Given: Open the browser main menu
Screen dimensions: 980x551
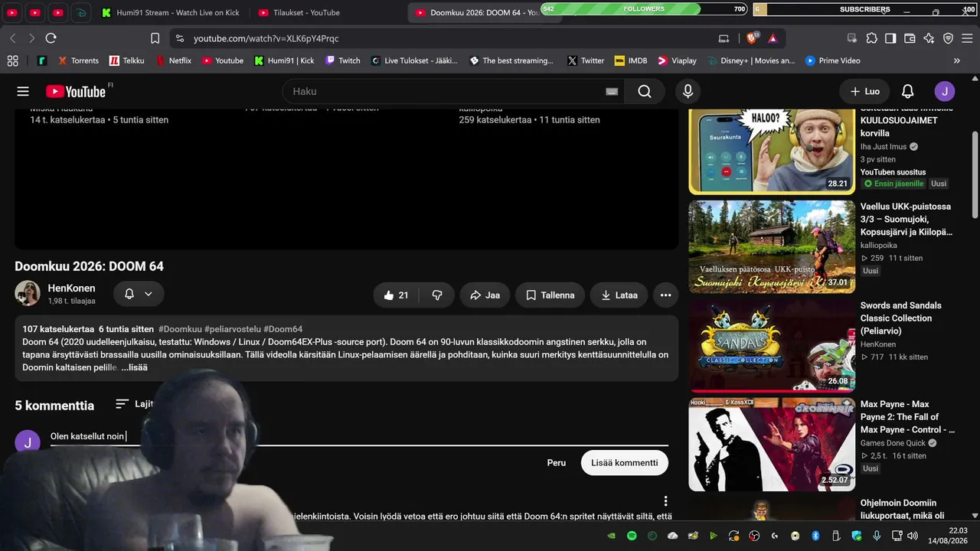Looking at the screenshot, I should tap(968, 38).
